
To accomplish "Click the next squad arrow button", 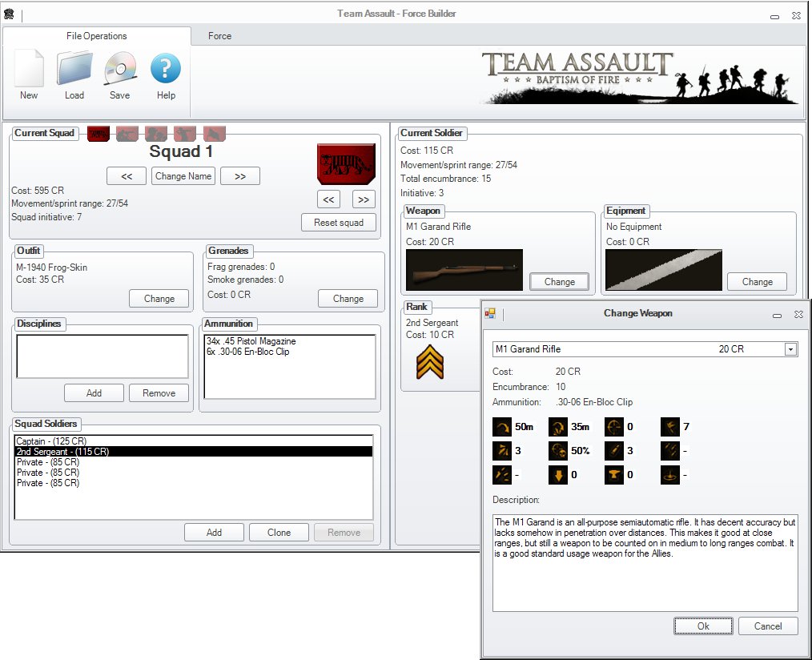I will point(239,175).
